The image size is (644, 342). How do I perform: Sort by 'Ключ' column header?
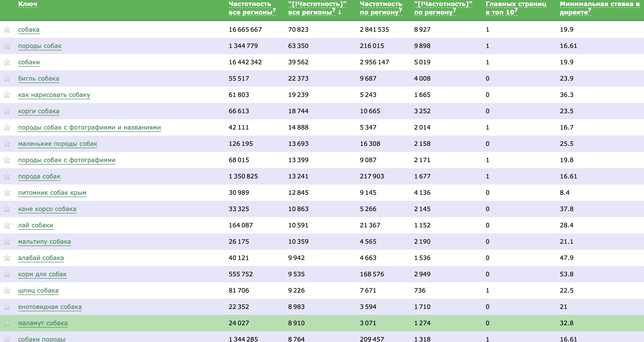tap(27, 4)
